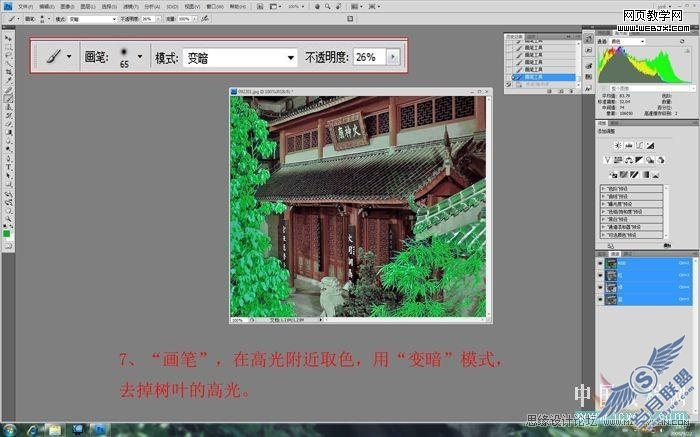Toggle visibility eye of the 蓝 channel
The height and width of the screenshot is (437, 700).
[x=600, y=300]
